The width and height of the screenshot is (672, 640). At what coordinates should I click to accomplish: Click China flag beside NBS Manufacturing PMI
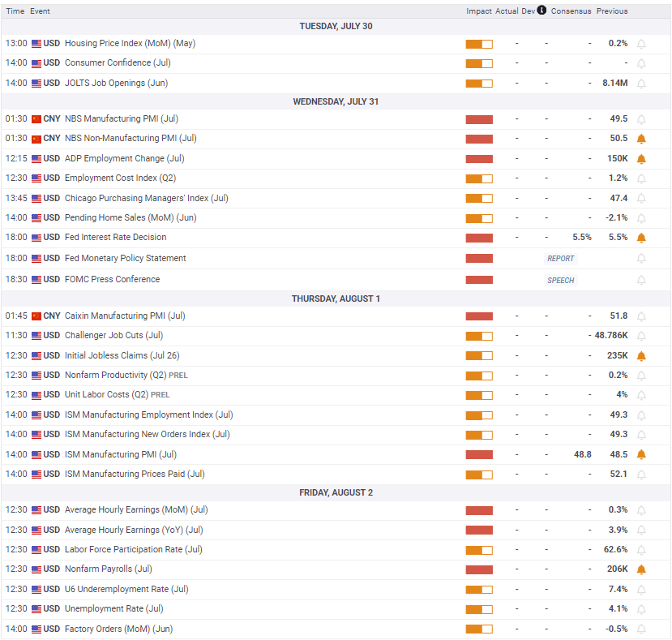36,119
